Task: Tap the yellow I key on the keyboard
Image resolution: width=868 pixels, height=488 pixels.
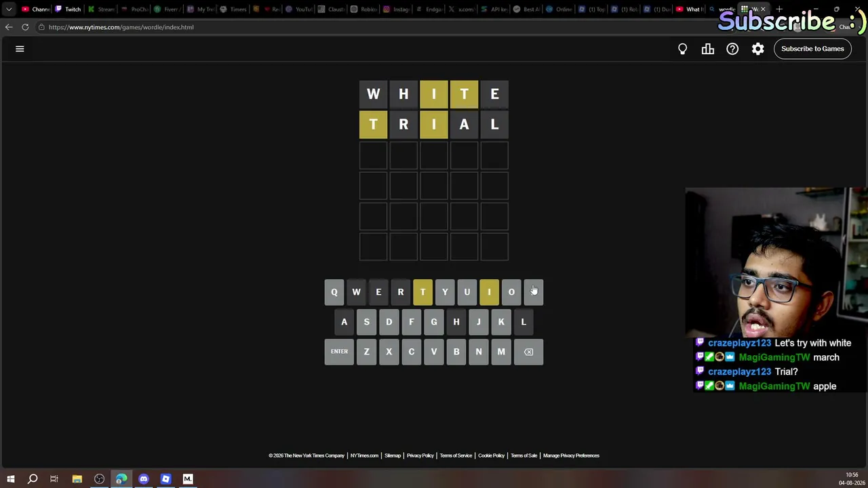Action: click(x=489, y=292)
